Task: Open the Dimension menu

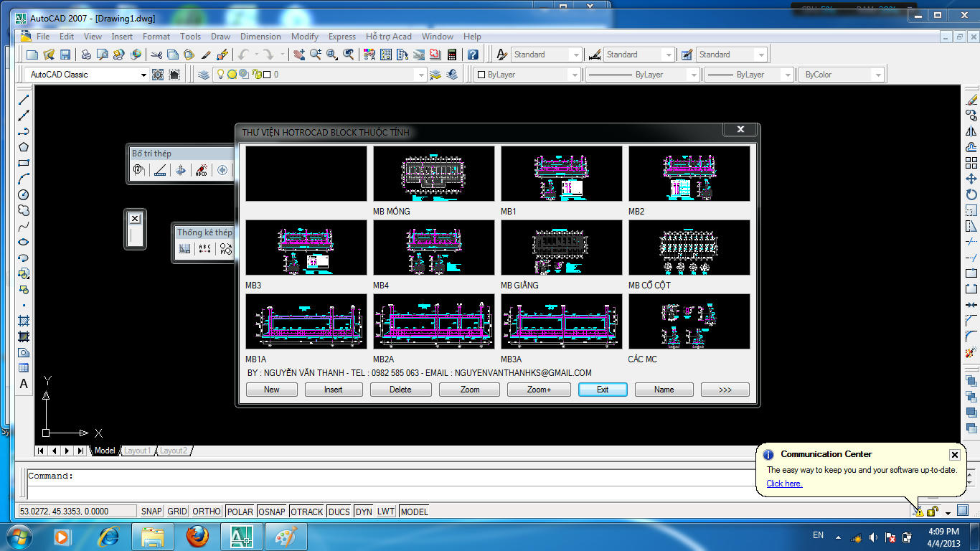Action: [260, 37]
